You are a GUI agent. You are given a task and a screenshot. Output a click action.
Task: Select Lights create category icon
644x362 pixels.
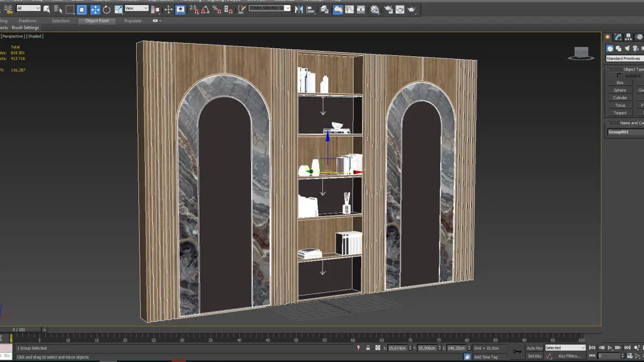[627, 48]
